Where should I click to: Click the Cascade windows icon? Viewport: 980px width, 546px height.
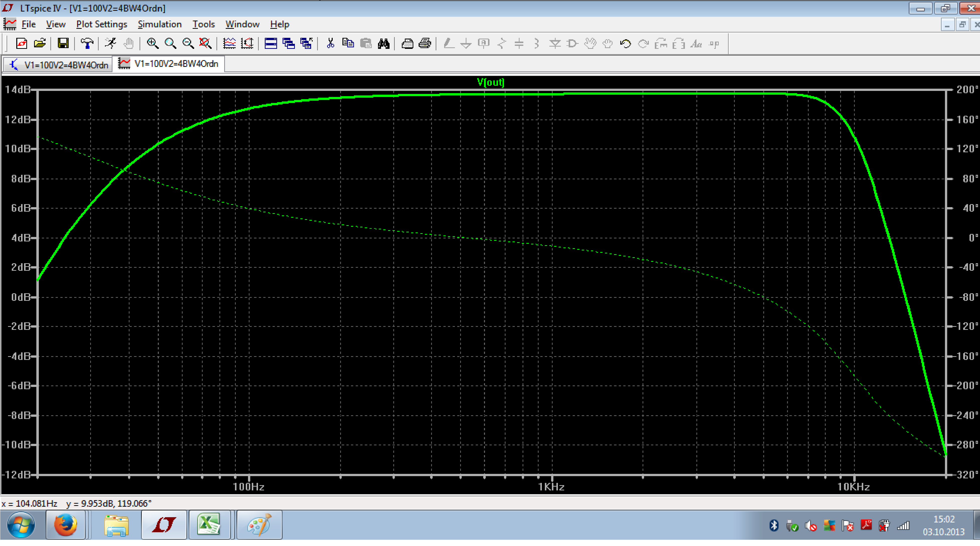click(289, 43)
